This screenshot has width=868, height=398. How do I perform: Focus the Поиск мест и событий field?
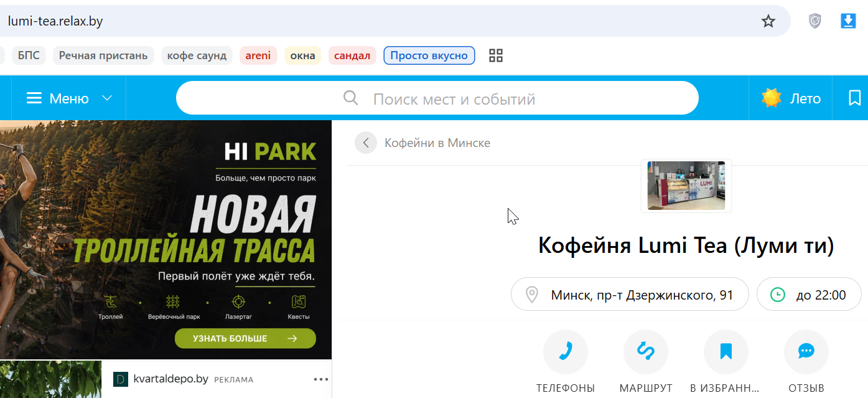pyautogui.click(x=437, y=98)
